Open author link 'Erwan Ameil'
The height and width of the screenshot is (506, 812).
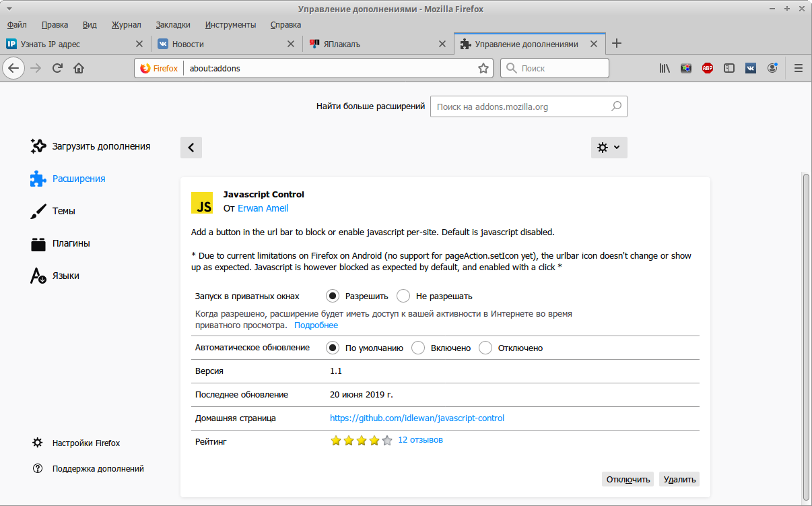[x=263, y=208]
